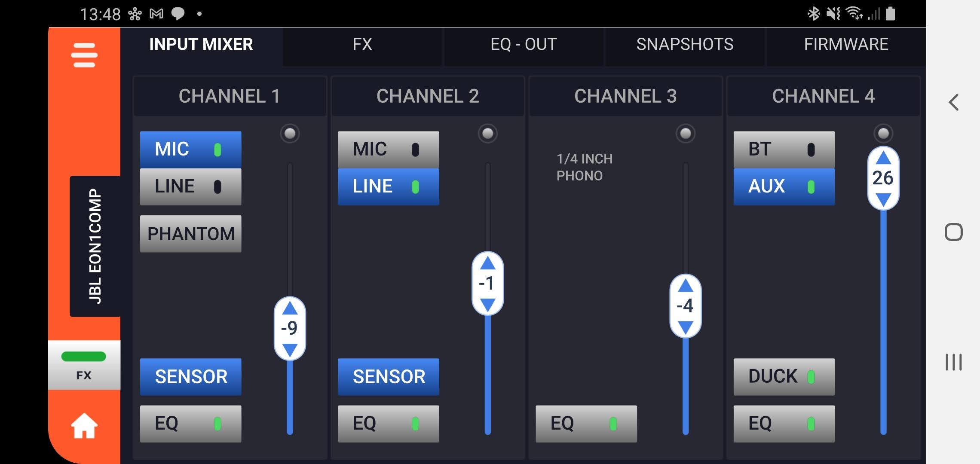
Task: Lower Channel 4 level using down arrow
Action: coord(883,199)
